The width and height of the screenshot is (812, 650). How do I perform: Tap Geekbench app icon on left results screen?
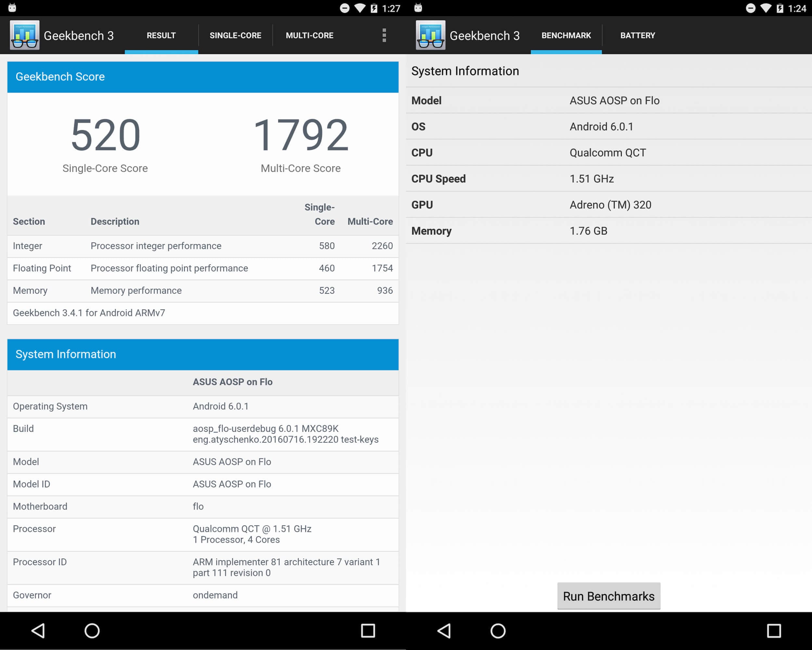click(x=24, y=35)
